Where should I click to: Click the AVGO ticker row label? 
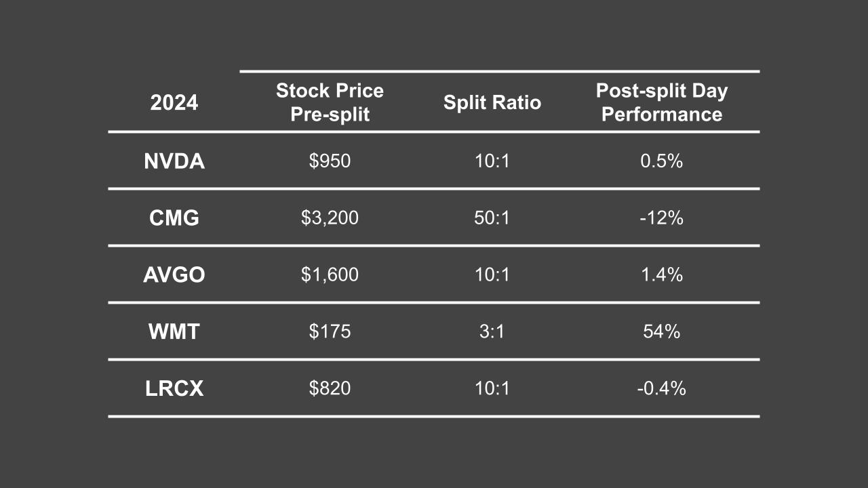174,275
